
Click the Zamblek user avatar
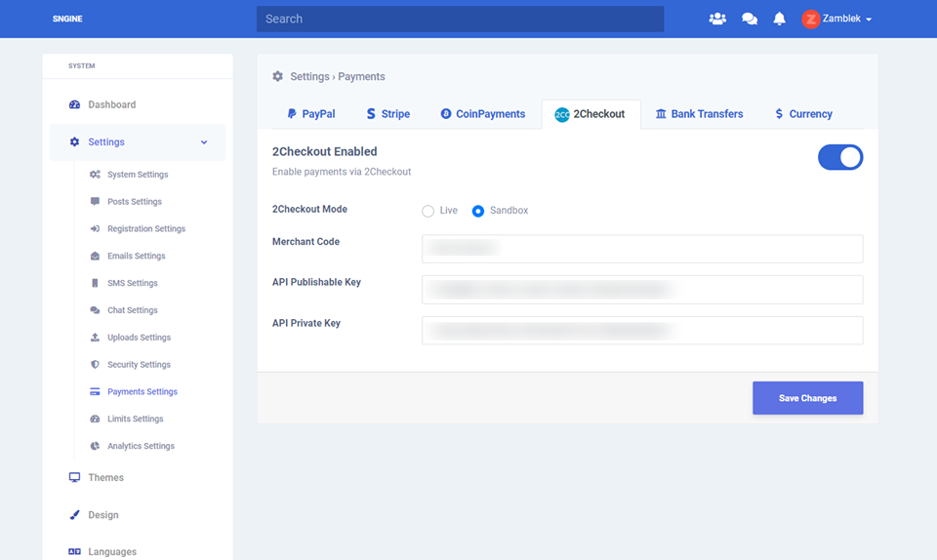[810, 20]
